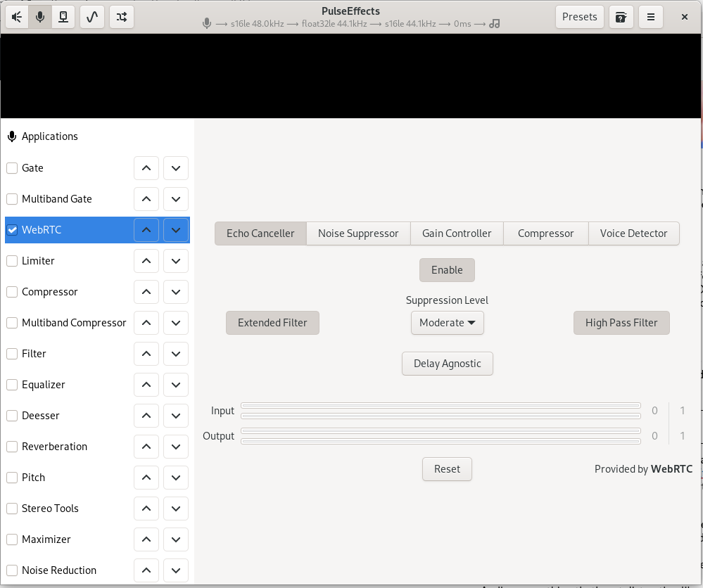
Task: Open the PulseAudio devices icon
Action: pyautogui.click(x=63, y=17)
